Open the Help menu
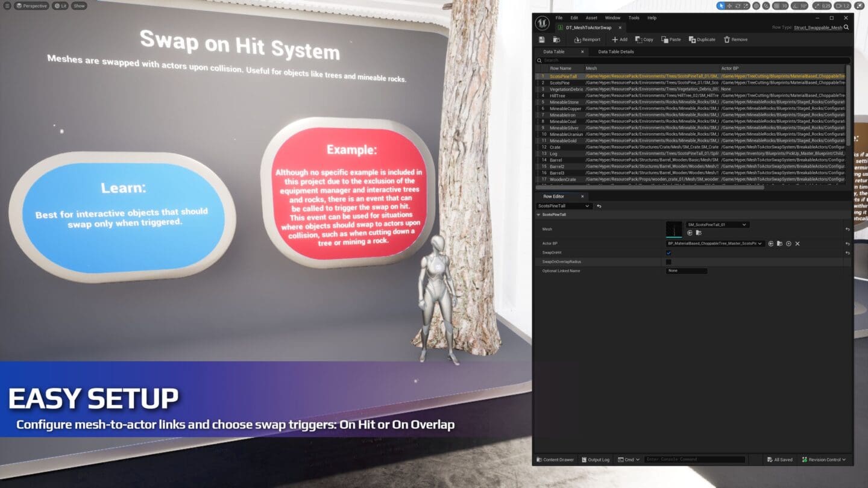This screenshot has width=868, height=488. coord(652,17)
